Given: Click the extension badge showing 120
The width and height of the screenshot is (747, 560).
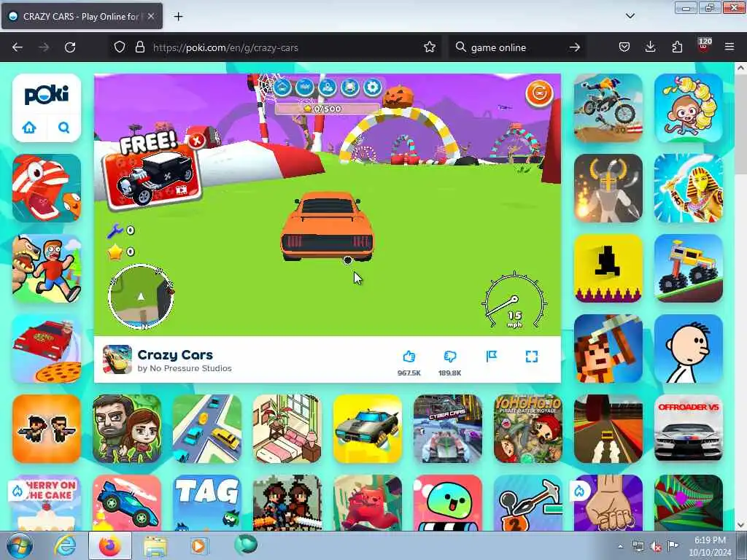Looking at the screenshot, I should [x=704, y=44].
